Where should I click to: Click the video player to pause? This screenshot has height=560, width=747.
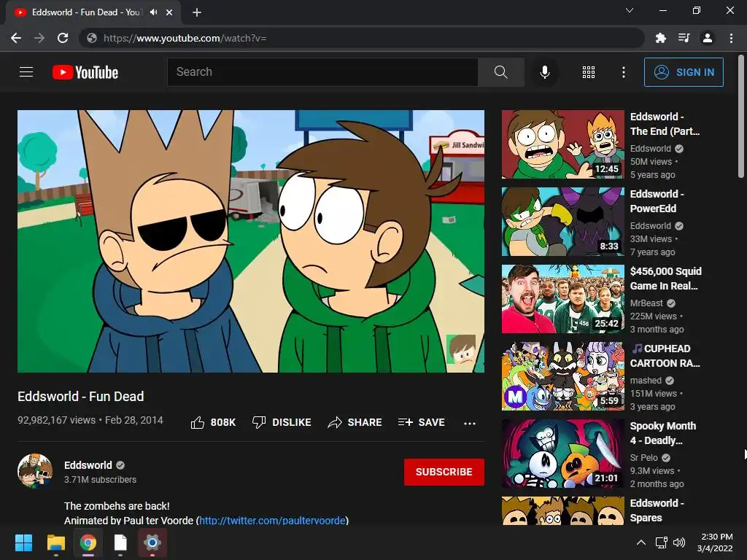[x=251, y=241]
